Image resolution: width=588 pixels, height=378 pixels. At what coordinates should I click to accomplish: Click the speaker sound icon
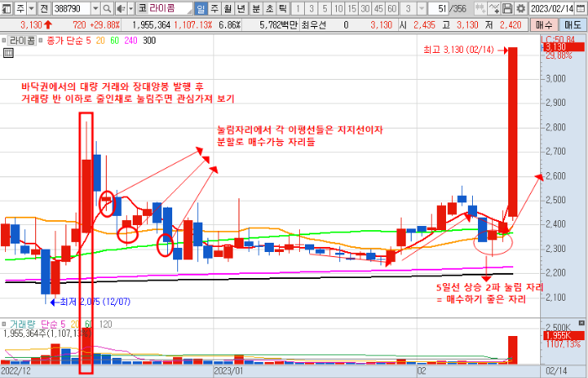pos(121,8)
